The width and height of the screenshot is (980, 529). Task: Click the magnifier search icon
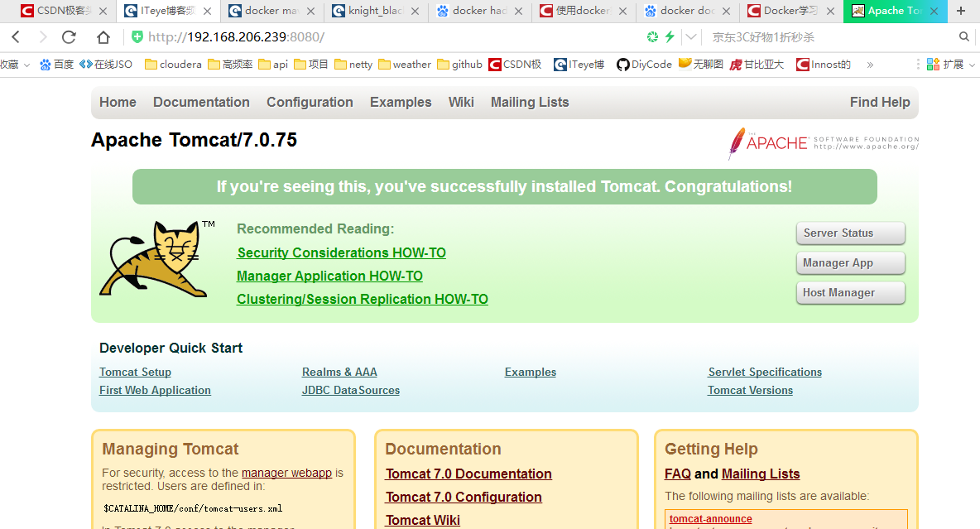click(x=964, y=37)
